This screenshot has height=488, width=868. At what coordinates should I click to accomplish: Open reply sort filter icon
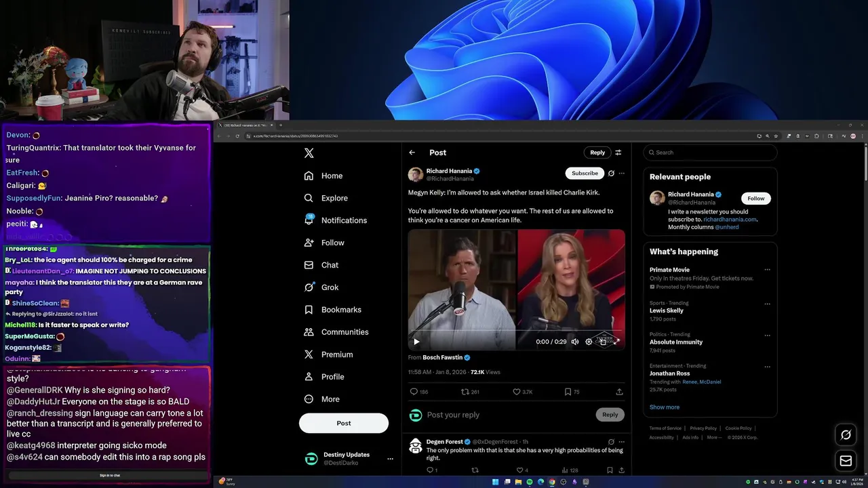coord(618,152)
